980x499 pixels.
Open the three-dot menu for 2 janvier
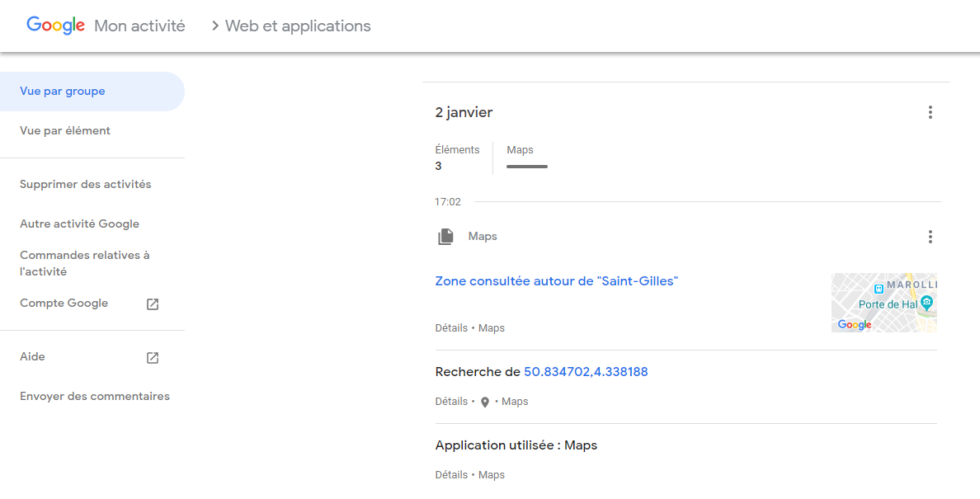coord(930,111)
